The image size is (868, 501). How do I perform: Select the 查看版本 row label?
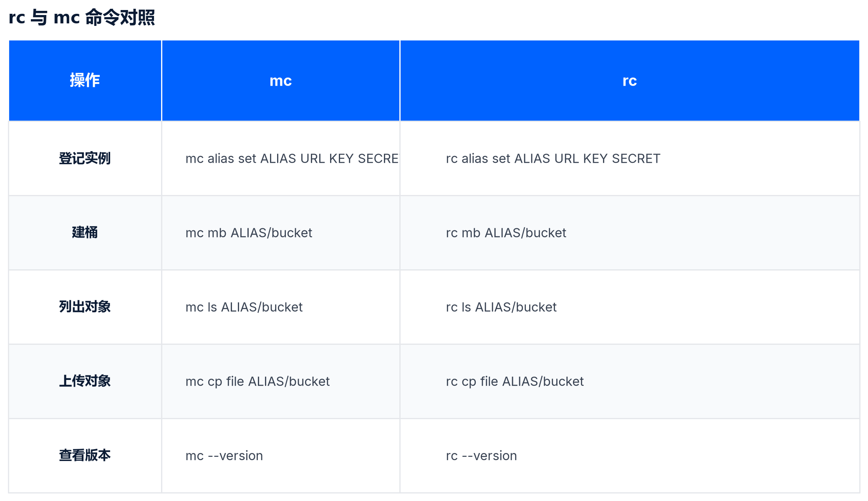tap(85, 455)
